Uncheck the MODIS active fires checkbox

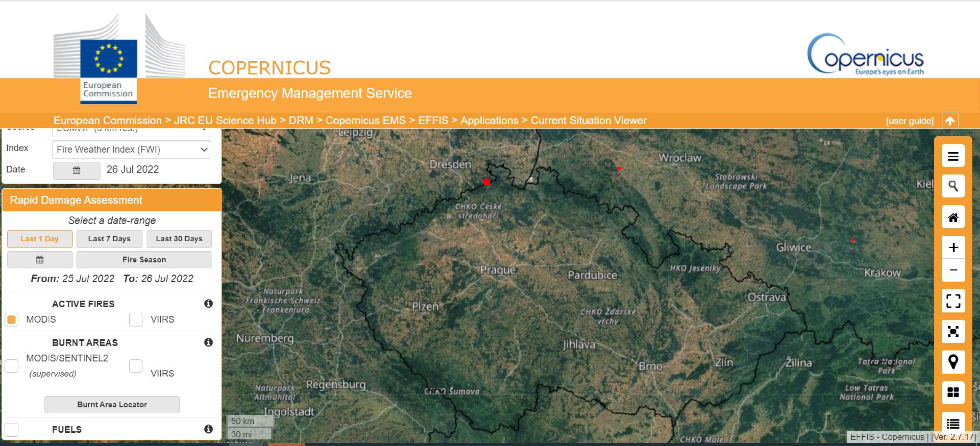pyautogui.click(x=12, y=319)
